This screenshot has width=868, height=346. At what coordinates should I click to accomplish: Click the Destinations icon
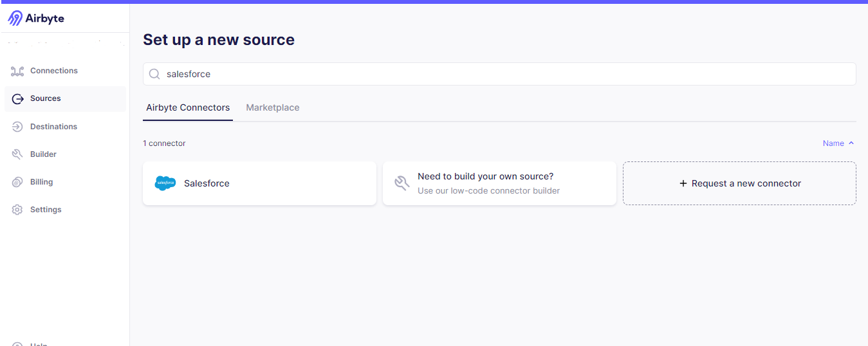click(x=17, y=127)
